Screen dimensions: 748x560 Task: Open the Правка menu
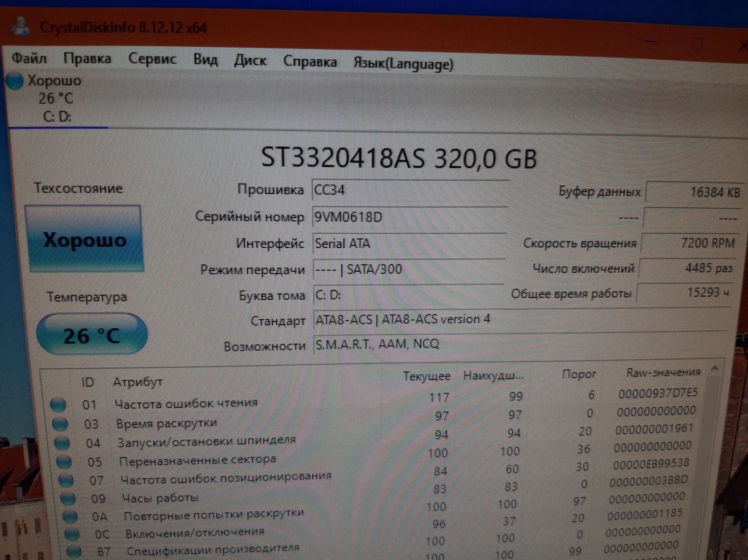(x=87, y=59)
